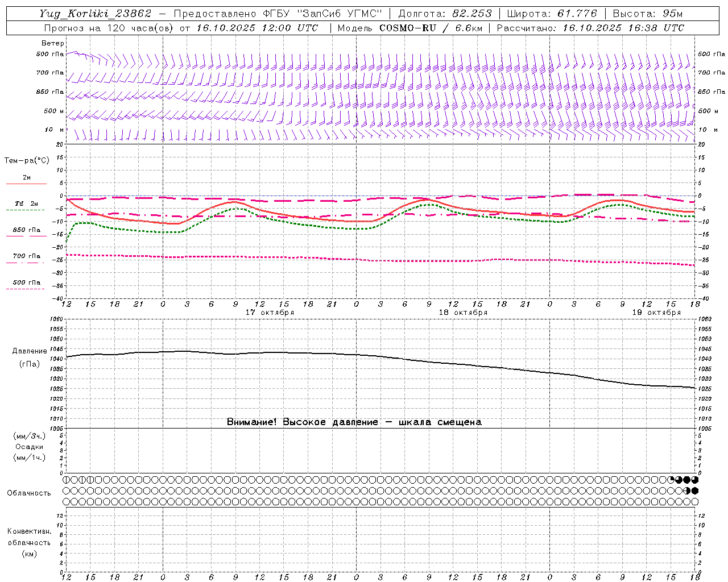Click the Долгота: 82.253 header field
This screenshot has width=728, height=582.
coord(445,14)
